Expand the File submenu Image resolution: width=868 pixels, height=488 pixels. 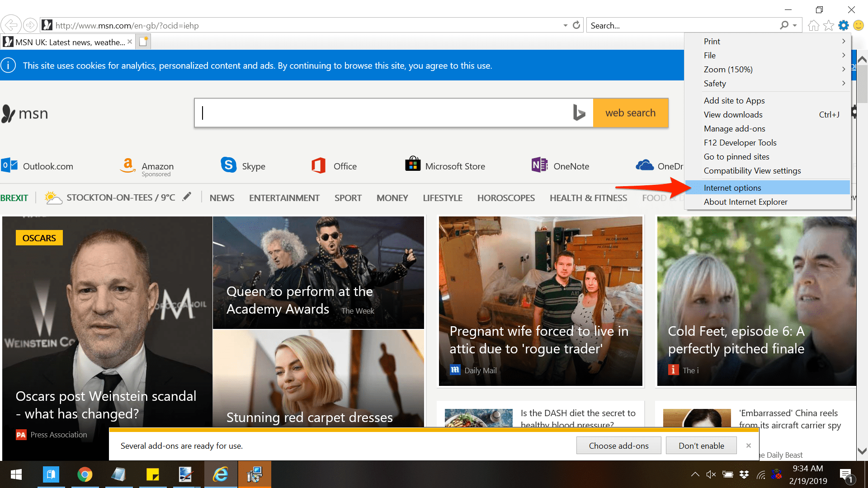768,55
